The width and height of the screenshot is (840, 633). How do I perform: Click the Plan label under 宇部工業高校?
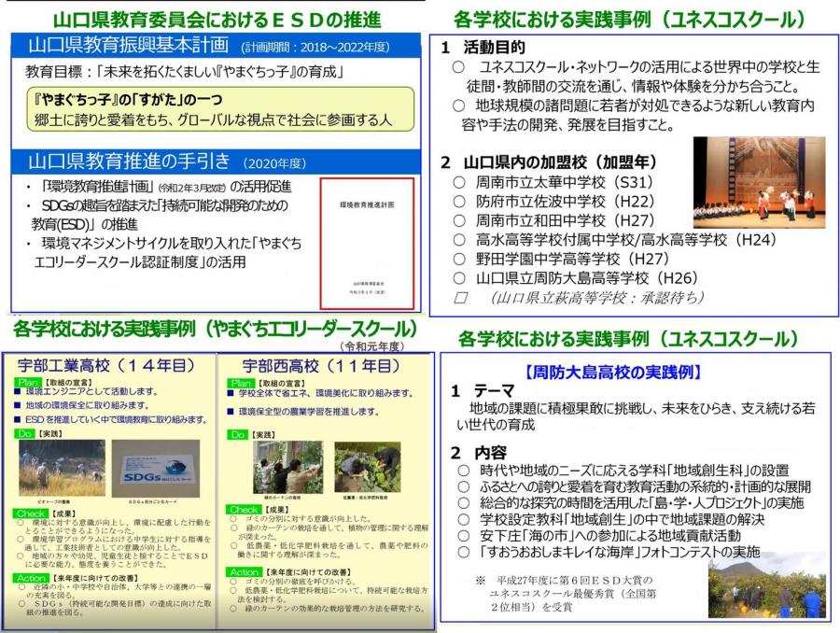click(x=28, y=382)
